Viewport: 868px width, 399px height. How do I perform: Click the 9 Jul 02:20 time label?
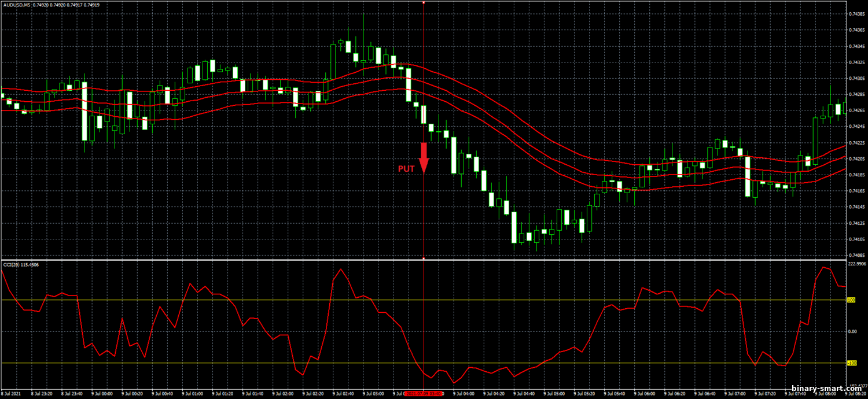313,393
